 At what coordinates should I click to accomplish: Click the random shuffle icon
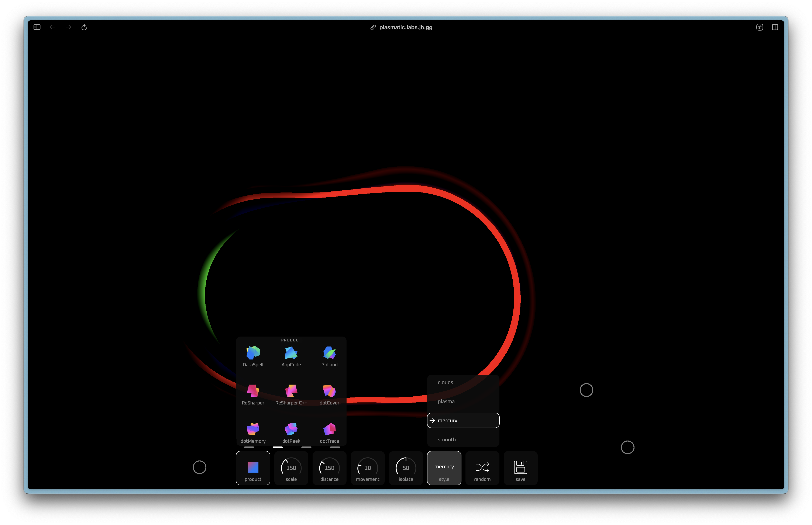point(482,467)
